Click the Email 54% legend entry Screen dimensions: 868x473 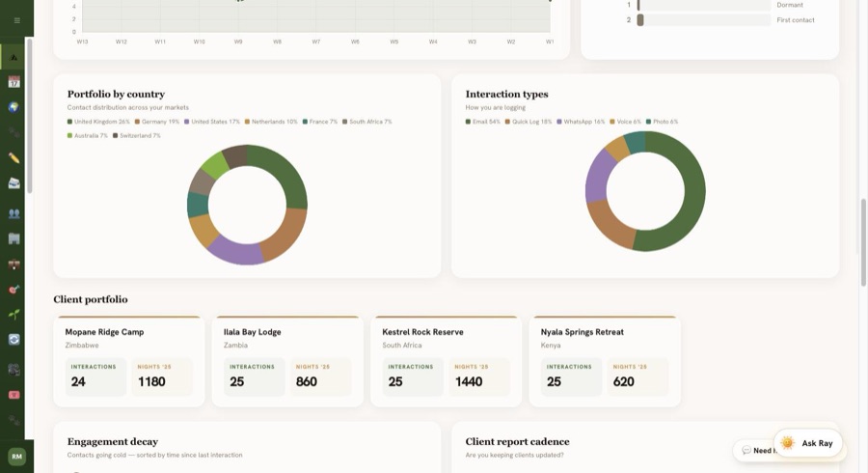tap(483, 122)
